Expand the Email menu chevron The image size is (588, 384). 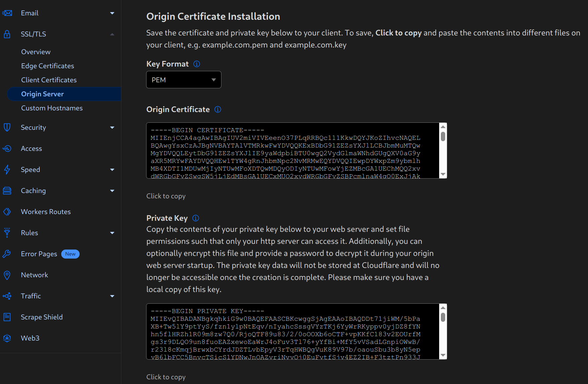point(112,13)
